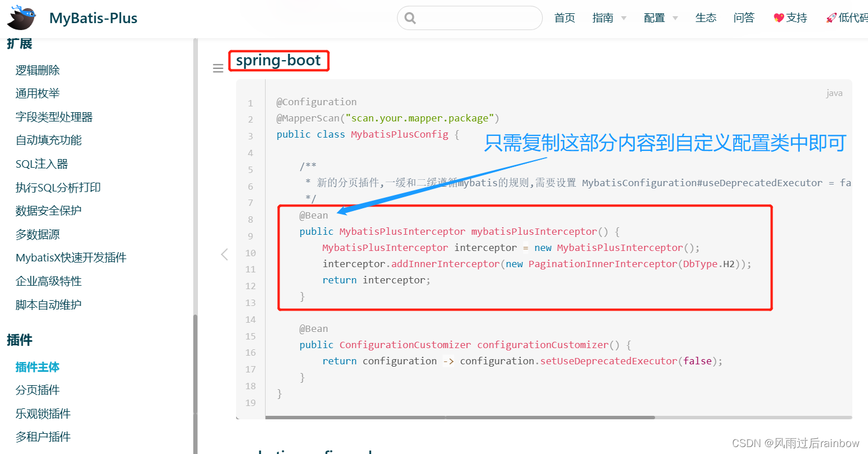Click the java language label on code block
868x454 pixels.
(x=834, y=93)
